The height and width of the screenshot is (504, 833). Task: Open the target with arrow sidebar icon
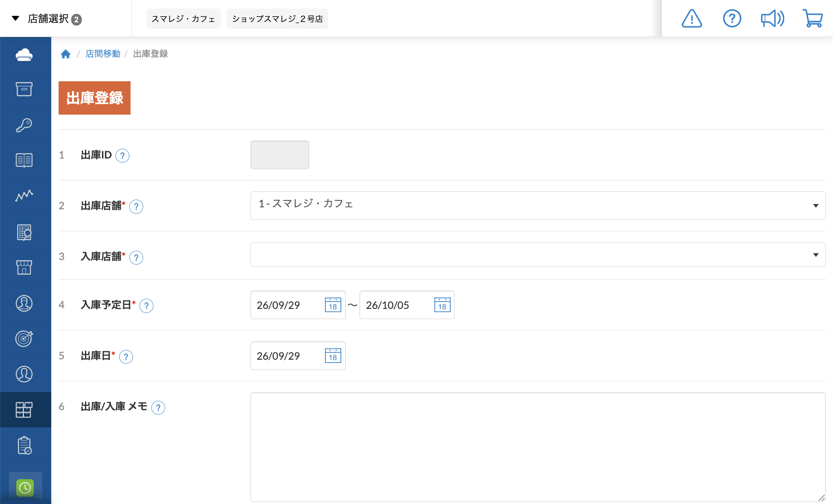[x=24, y=339]
